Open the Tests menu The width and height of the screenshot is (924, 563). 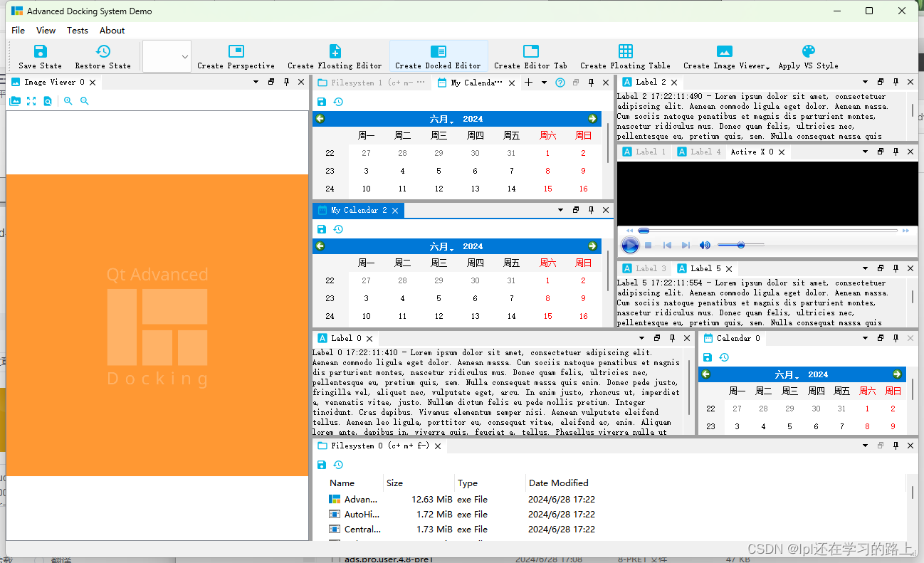click(x=78, y=30)
